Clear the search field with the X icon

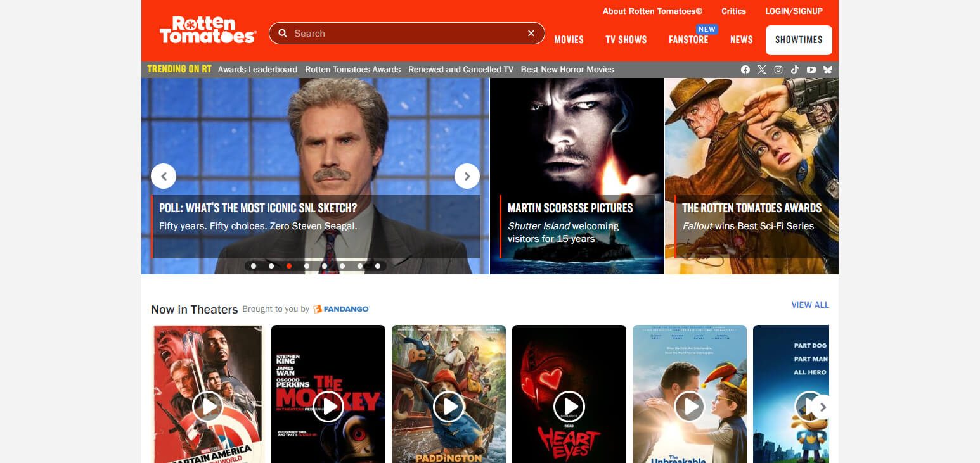(531, 34)
